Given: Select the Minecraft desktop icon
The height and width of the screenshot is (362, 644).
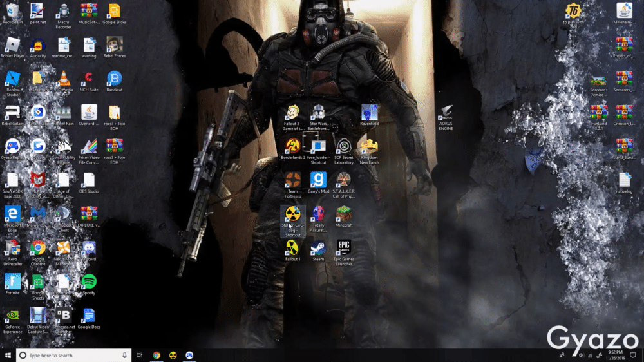Looking at the screenshot, I should pyautogui.click(x=344, y=217).
